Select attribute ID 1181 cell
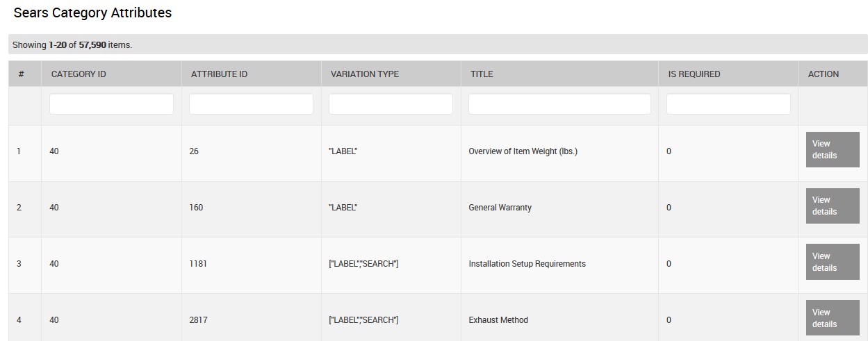Screen dimensions: 868x341 coord(198,264)
